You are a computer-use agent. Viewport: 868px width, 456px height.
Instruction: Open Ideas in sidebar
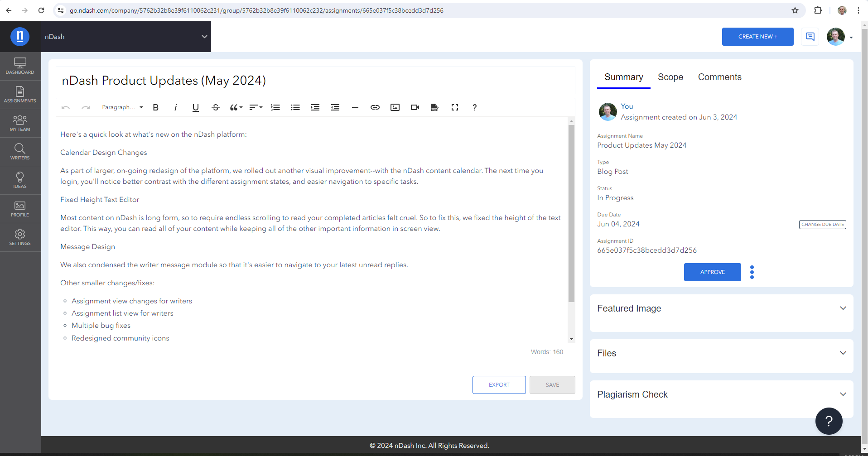click(20, 180)
